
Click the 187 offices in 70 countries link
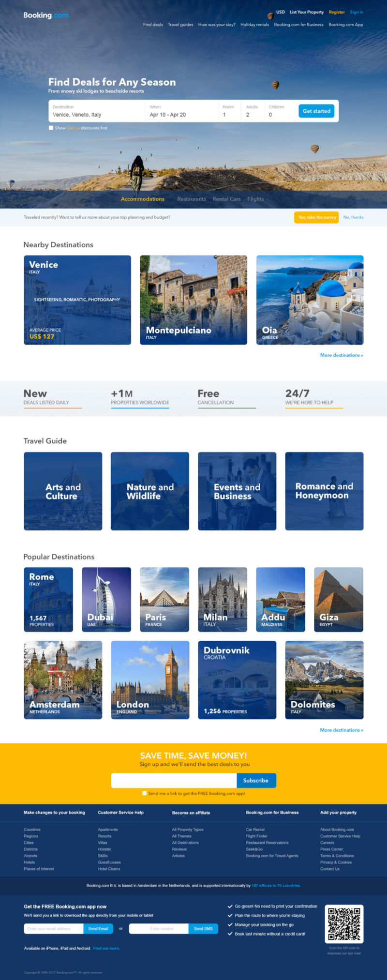[x=276, y=886]
